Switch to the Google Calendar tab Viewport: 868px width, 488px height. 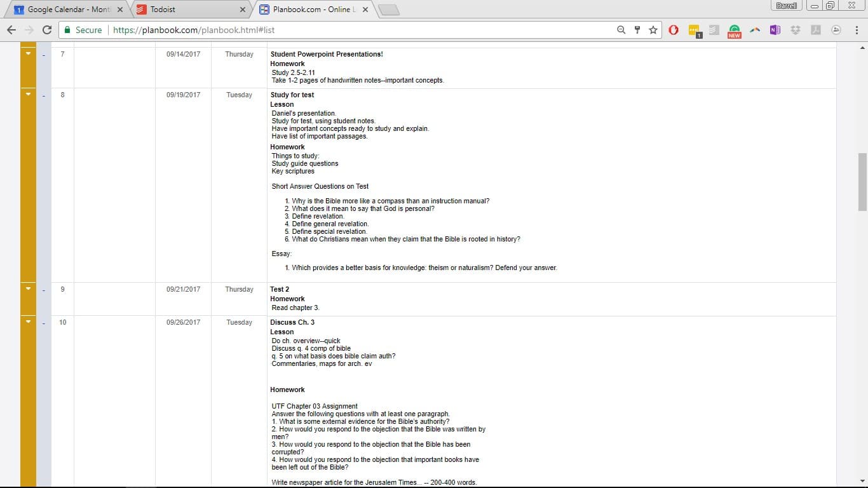64,10
